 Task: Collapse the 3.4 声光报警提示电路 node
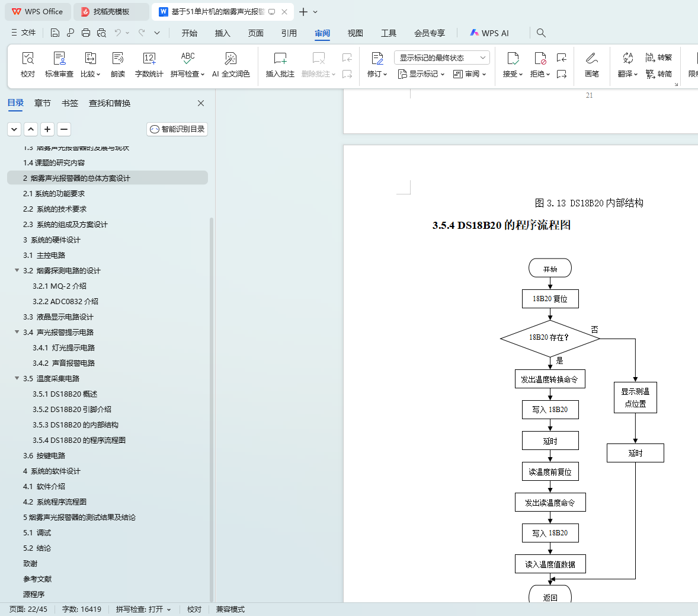pos(17,332)
